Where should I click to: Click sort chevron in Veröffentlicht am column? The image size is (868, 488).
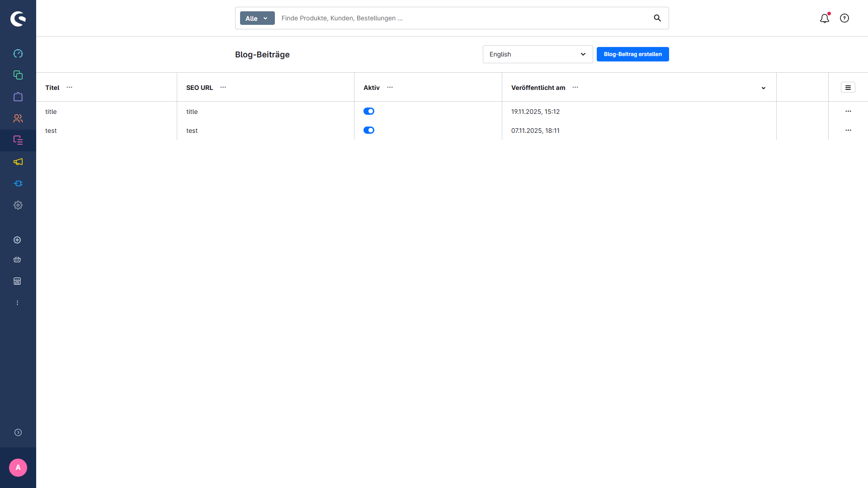(764, 88)
